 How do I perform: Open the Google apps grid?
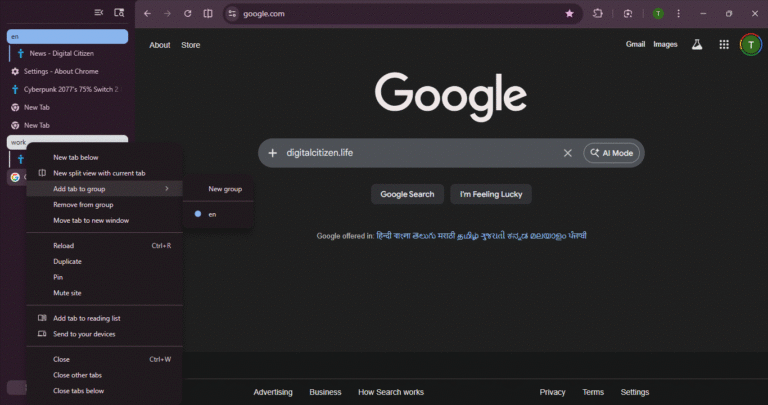[724, 45]
